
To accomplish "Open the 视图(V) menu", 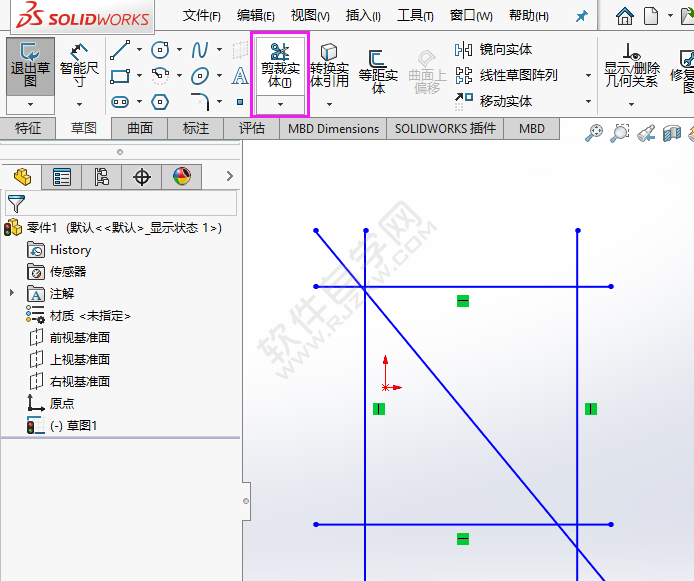I will [x=310, y=16].
